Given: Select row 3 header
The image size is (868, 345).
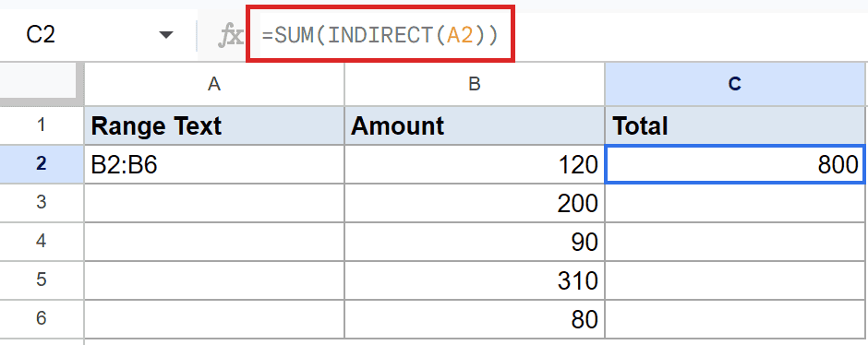Looking at the screenshot, I should click(42, 203).
